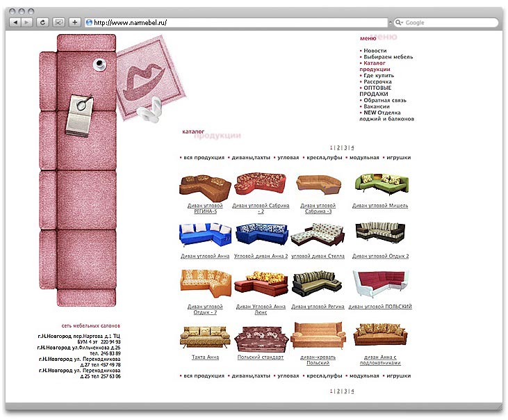Go back with the browser back arrow
This screenshot has height=420, width=508.
15,22
